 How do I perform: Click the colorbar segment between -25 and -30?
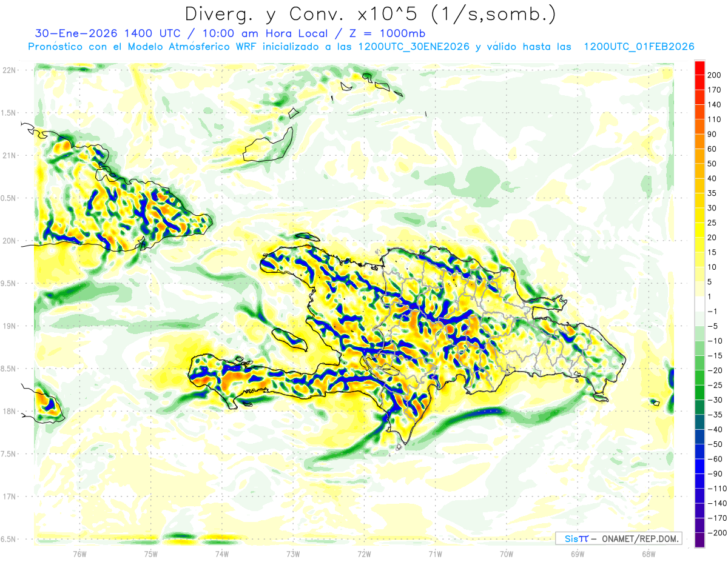[699, 392]
